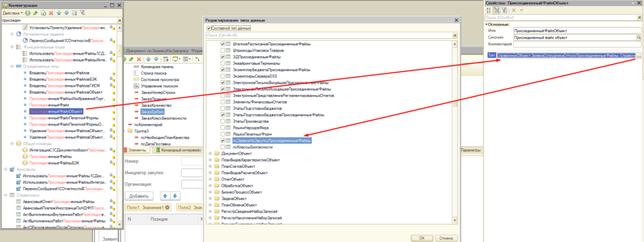Select ПрисоединенныеФайлыБЗК common command
Screen dimensions: 644x242
pyautogui.click(x=54, y=163)
